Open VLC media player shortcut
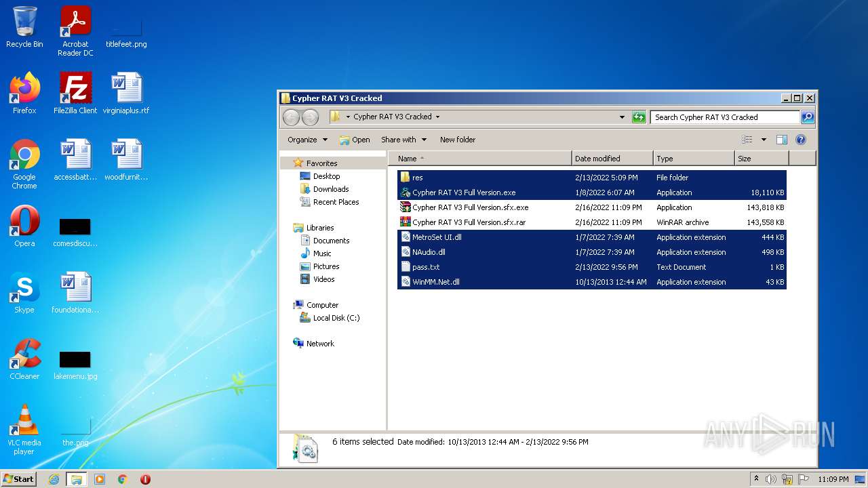The image size is (868, 488). (x=24, y=430)
